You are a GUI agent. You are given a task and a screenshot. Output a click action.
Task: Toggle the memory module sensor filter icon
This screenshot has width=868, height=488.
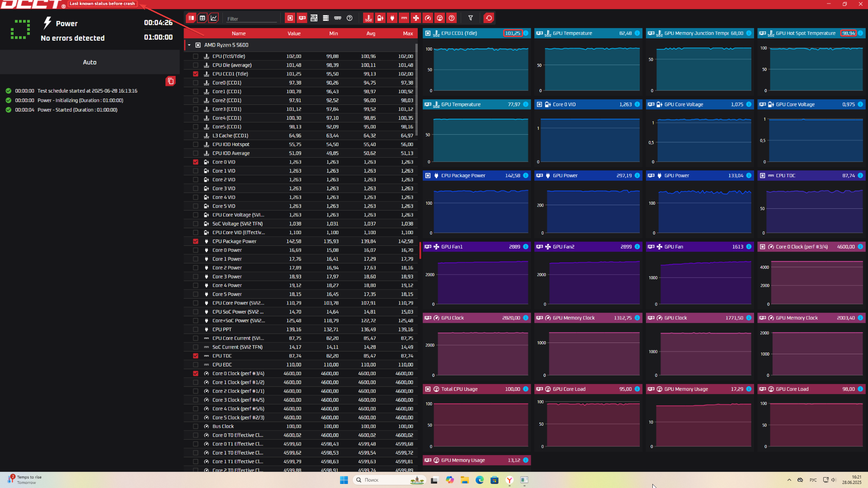(x=338, y=18)
